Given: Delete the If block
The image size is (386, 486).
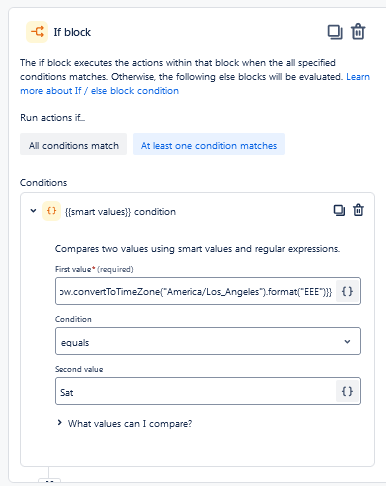Looking at the screenshot, I should [358, 32].
